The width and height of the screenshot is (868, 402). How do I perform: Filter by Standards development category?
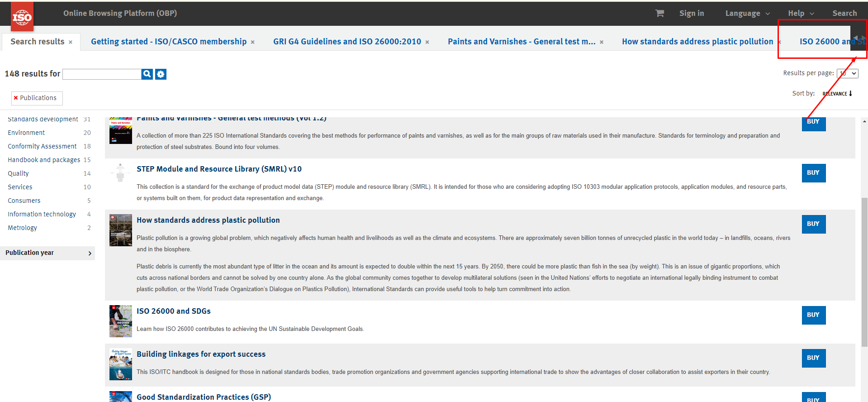(43, 119)
